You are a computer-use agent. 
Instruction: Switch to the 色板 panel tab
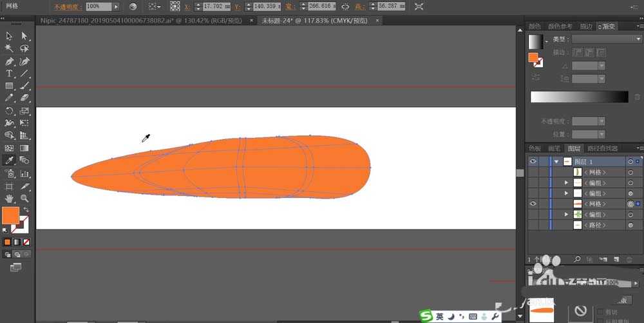coord(535,148)
